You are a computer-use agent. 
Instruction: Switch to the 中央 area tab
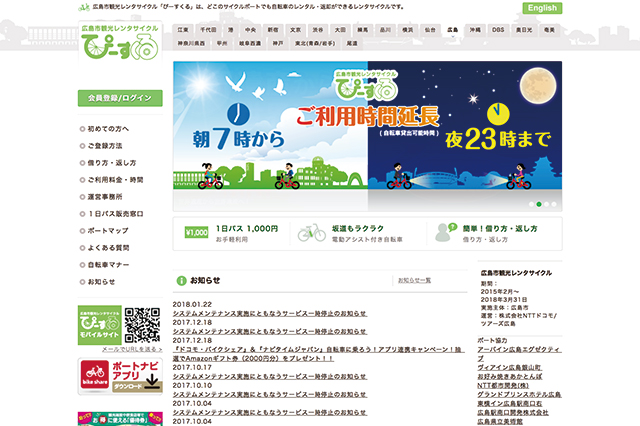click(x=250, y=30)
